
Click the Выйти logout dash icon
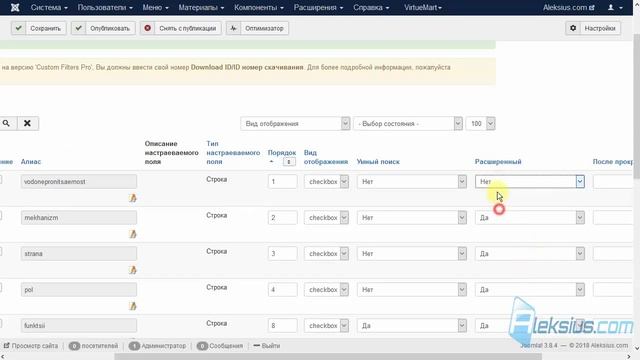257,345
